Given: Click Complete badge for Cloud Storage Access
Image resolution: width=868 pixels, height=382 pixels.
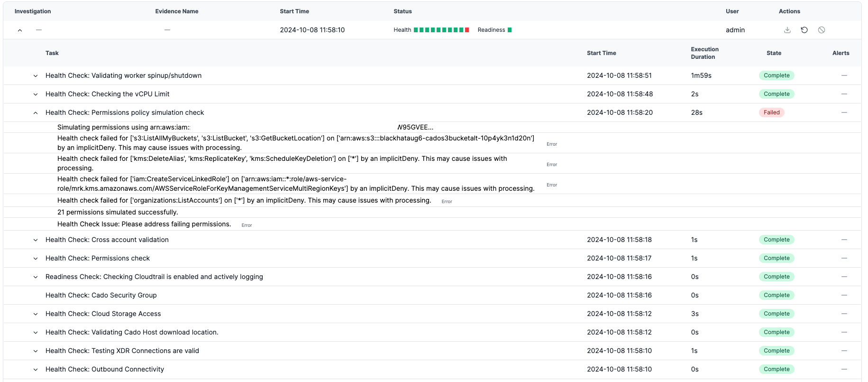Looking at the screenshot, I should (x=777, y=314).
